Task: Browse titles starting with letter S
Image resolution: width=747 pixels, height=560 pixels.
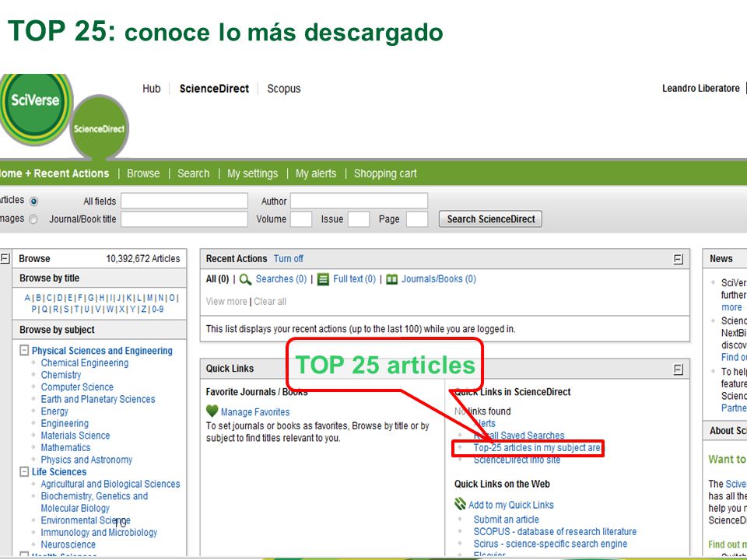Action: point(66,309)
